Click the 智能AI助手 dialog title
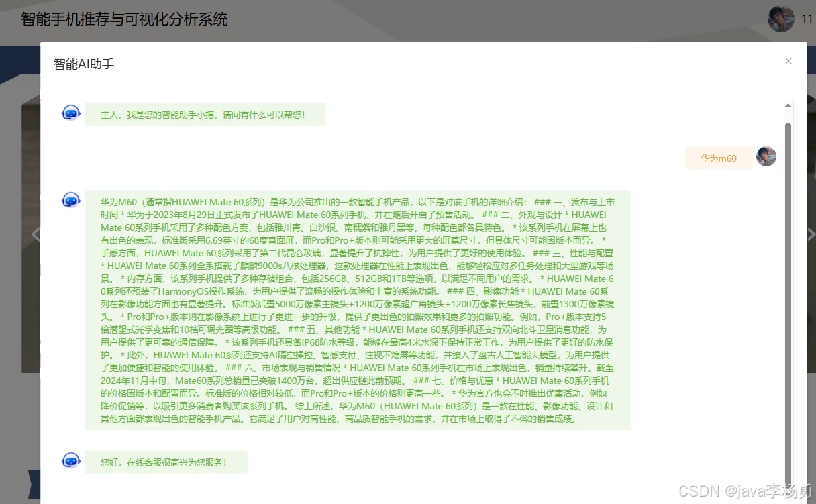This screenshot has height=504, width=816. coord(84,64)
